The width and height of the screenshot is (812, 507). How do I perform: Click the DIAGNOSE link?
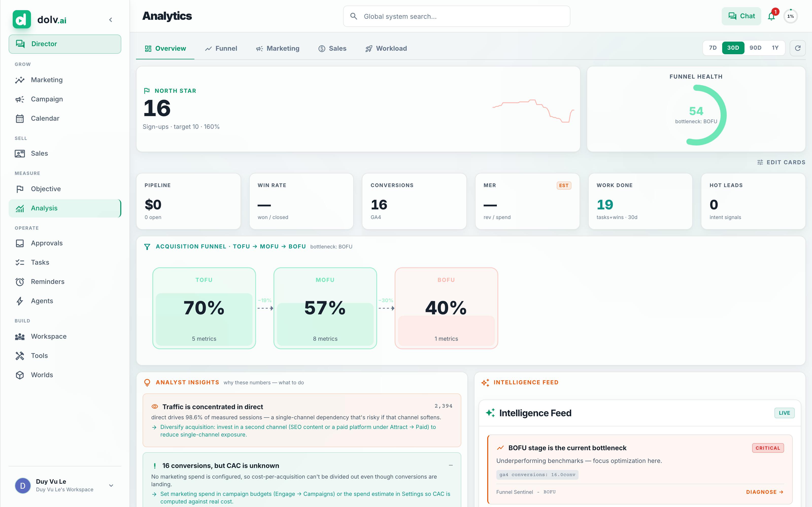coord(764,492)
